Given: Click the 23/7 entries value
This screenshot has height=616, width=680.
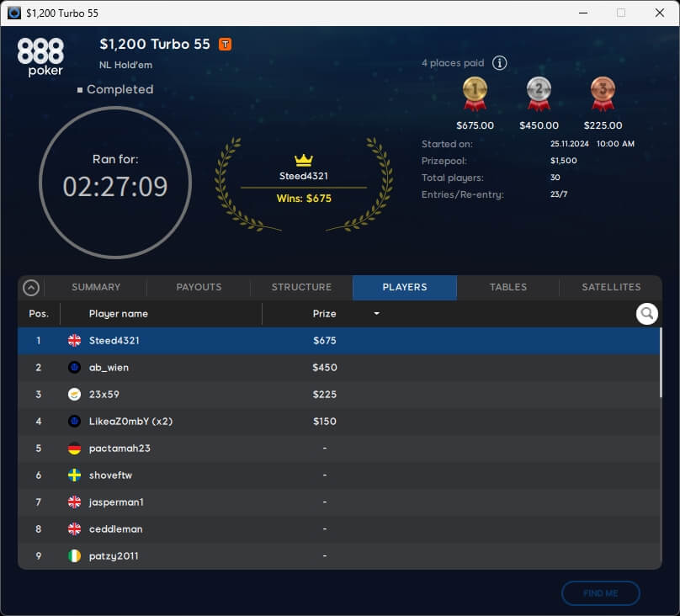Looking at the screenshot, I should click(559, 194).
